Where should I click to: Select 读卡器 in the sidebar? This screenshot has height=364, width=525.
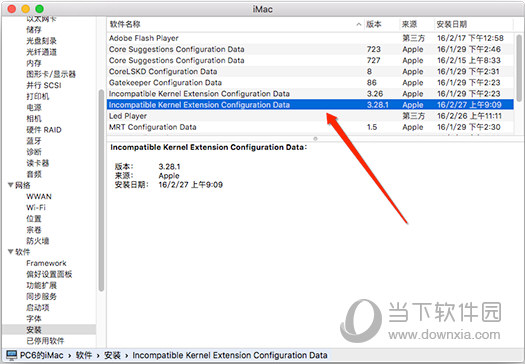coord(38,163)
